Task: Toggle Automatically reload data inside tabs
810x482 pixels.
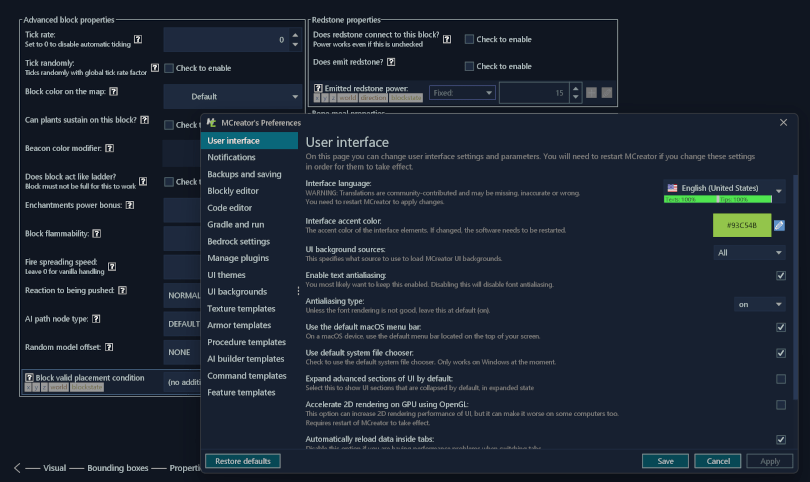Action: coord(781,439)
